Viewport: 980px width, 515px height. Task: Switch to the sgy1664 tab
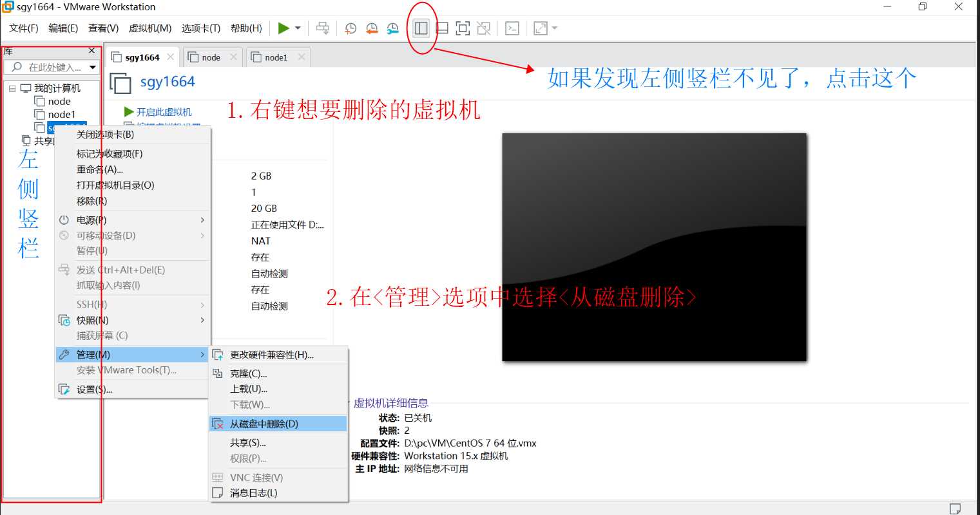coord(142,57)
